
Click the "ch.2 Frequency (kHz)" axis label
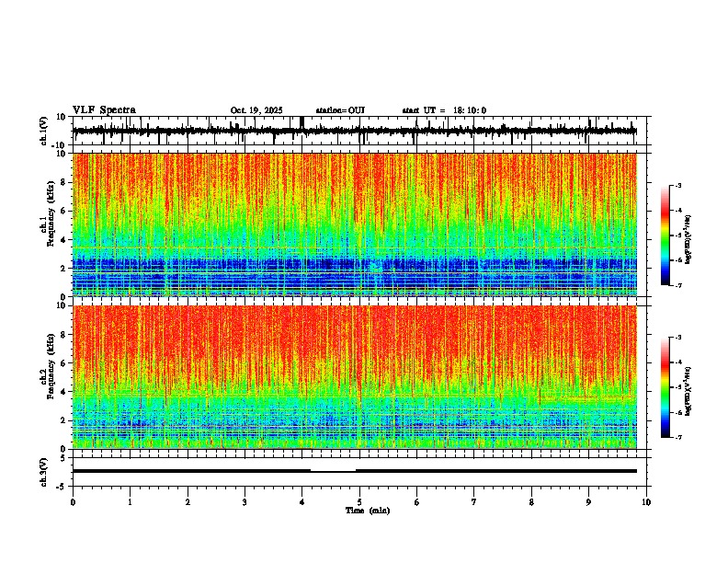pos(50,366)
